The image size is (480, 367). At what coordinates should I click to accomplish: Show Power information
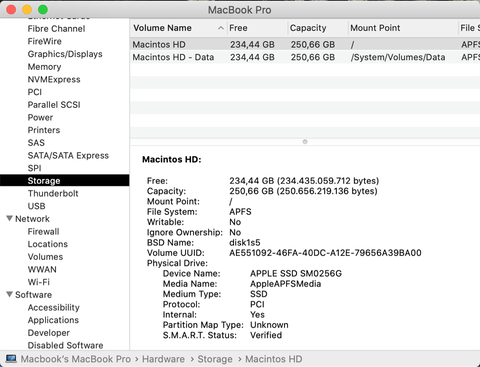tap(40, 117)
